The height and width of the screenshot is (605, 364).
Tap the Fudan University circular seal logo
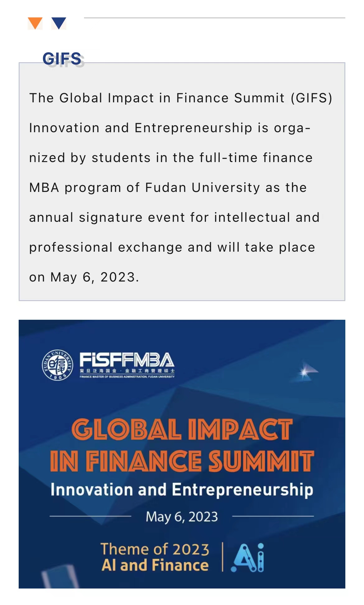click(x=58, y=365)
